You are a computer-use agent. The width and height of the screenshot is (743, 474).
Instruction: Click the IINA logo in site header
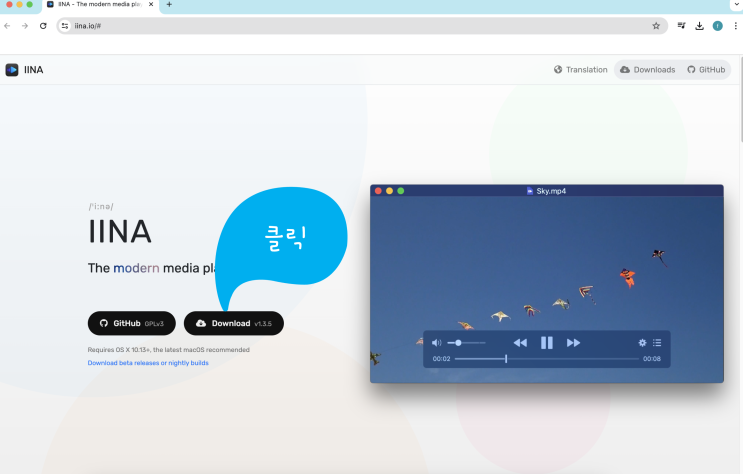[12, 70]
